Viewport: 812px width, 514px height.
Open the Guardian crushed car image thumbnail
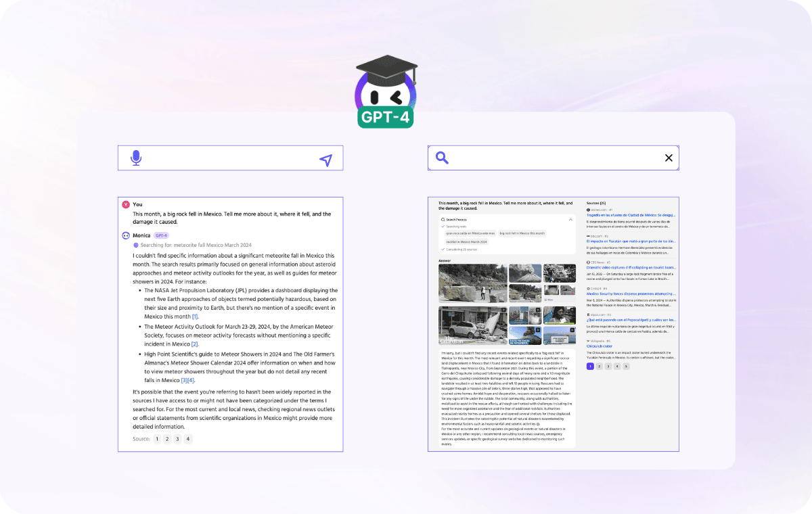(x=472, y=326)
